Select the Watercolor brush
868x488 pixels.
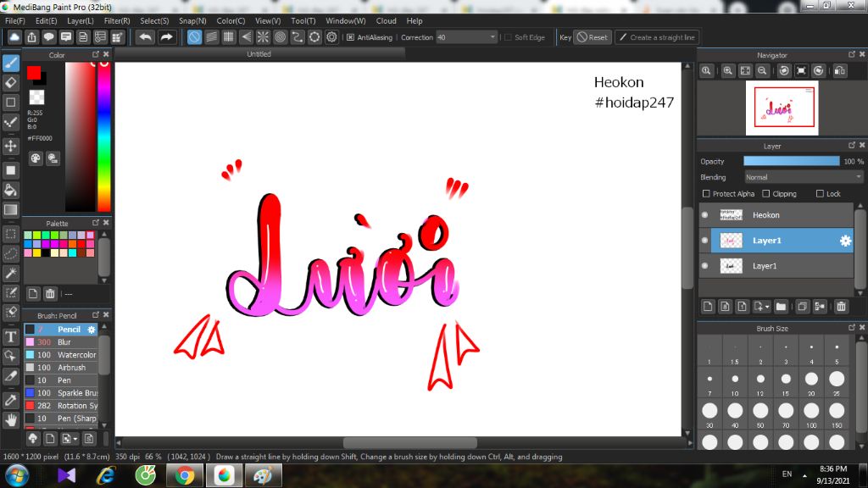point(61,355)
